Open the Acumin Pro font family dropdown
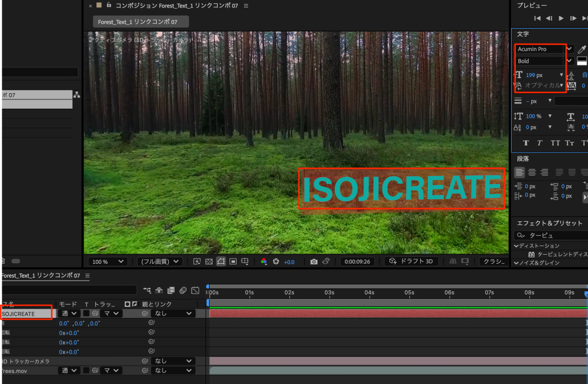 tap(570, 49)
